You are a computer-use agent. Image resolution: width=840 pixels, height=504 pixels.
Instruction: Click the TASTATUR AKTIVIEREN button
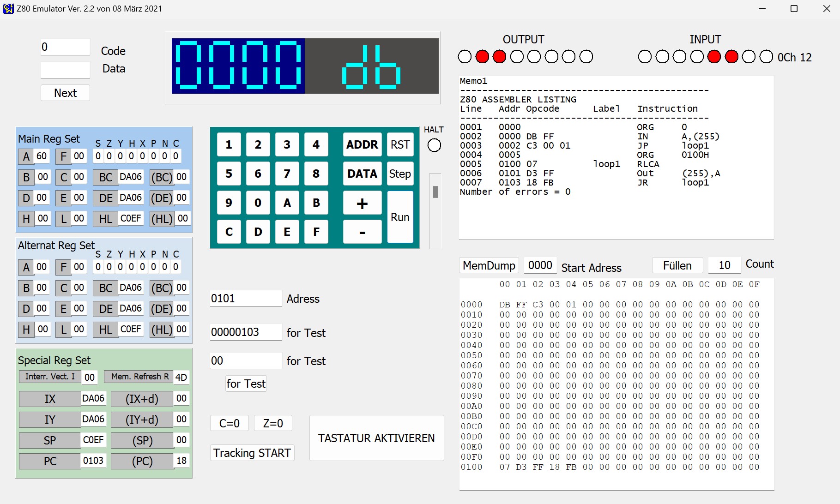point(376,438)
